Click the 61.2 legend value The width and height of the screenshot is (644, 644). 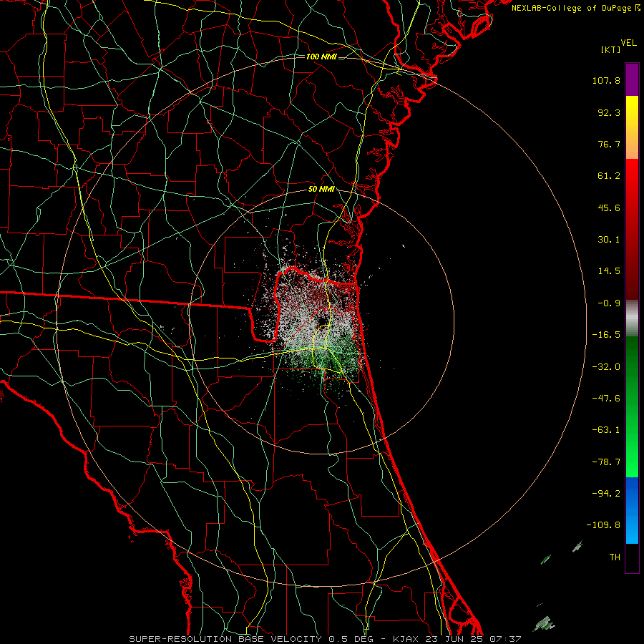(x=609, y=176)
